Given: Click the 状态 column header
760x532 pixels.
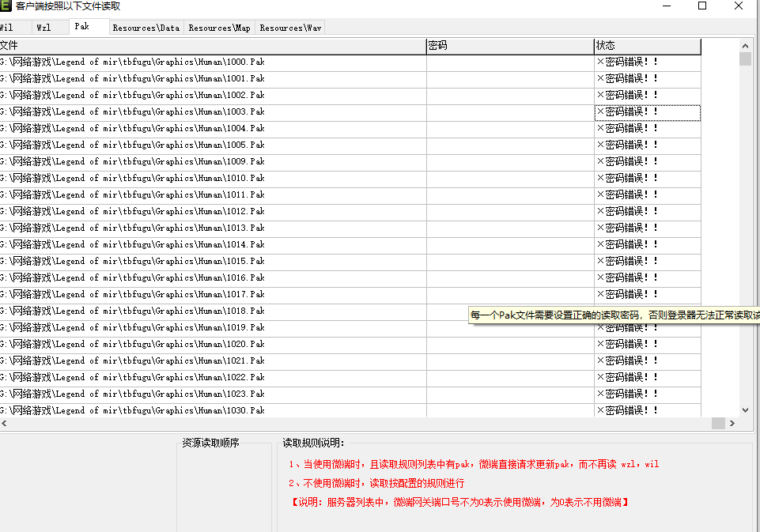Looking at the screenshot, I should pos(647,47).
